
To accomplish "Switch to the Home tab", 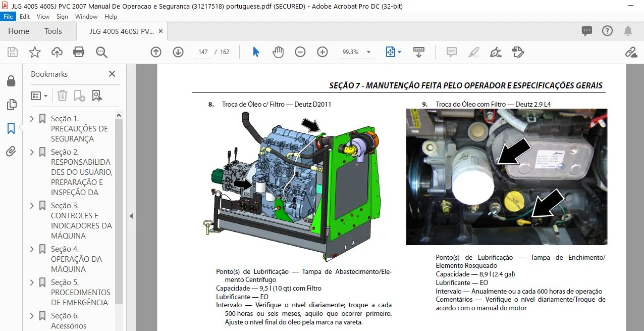I will point(19,31).
